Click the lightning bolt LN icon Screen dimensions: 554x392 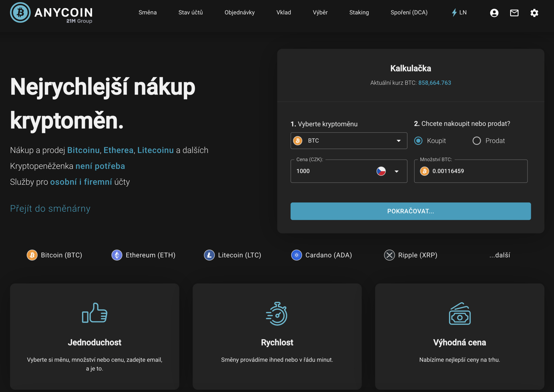pos(454,12)
